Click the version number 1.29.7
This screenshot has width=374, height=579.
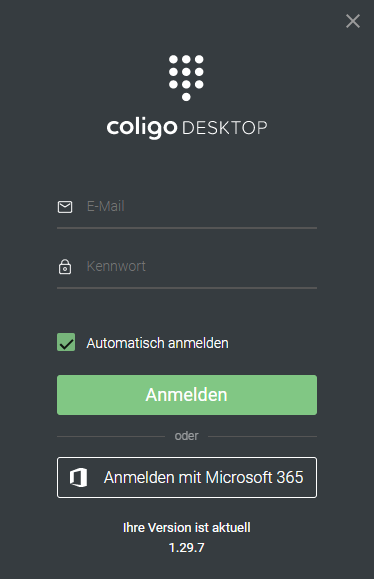(186, 548)
